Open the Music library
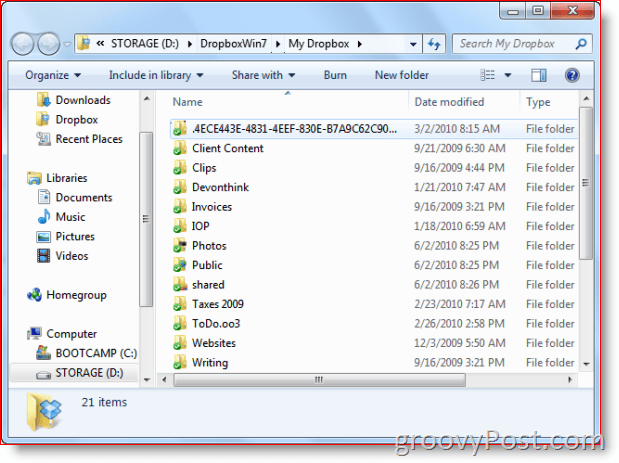 tap(70, 217)
